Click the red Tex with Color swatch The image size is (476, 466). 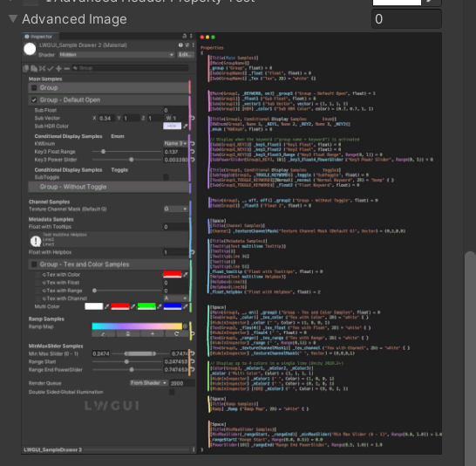click(172, 274)
